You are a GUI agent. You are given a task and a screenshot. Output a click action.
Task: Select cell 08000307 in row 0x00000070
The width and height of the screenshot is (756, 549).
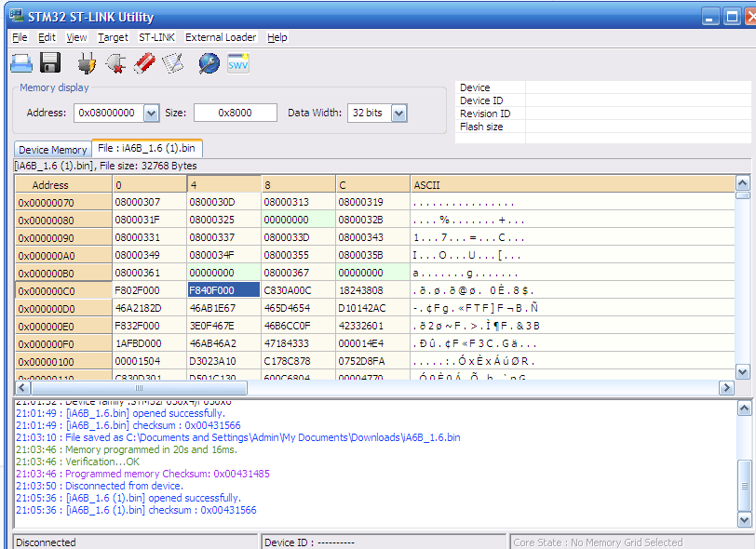click(x=150, y=202)
